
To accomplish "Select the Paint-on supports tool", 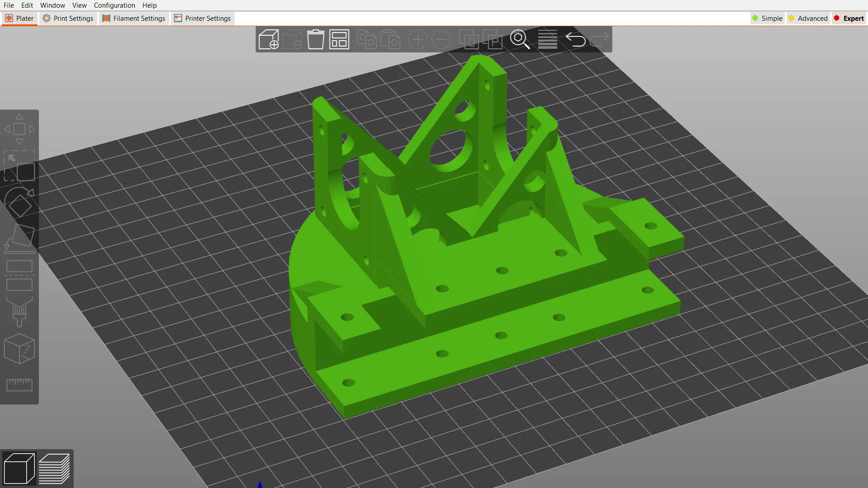I will pos(19,312).
